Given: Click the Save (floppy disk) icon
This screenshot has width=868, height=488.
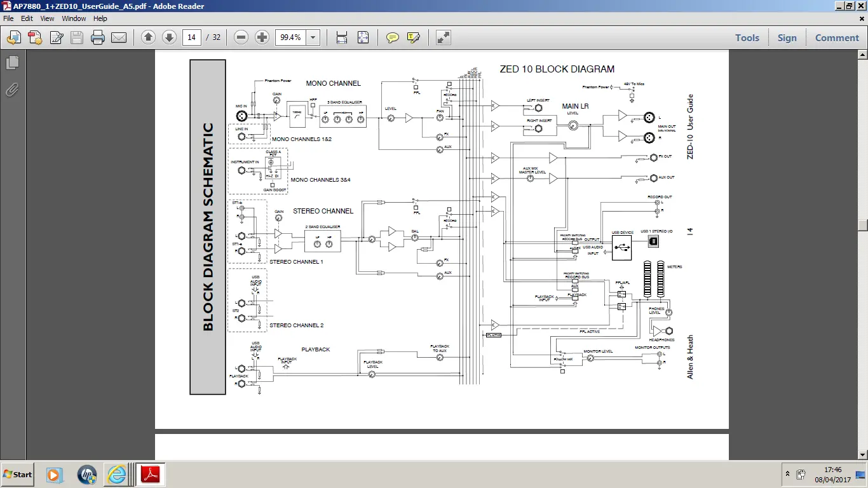Looking at the screenshot, I should point(77,37).
